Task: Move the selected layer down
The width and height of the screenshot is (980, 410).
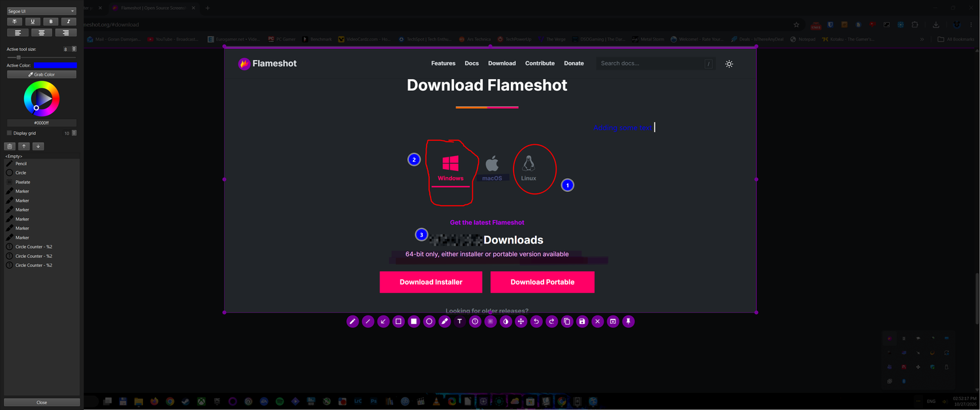Action: pos(38,146)
